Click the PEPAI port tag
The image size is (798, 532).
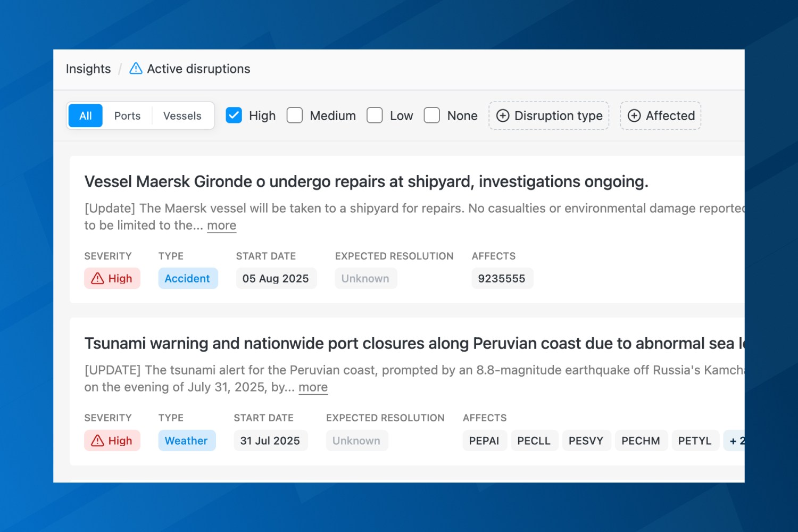pyautogui.click(x=484, y=440)
